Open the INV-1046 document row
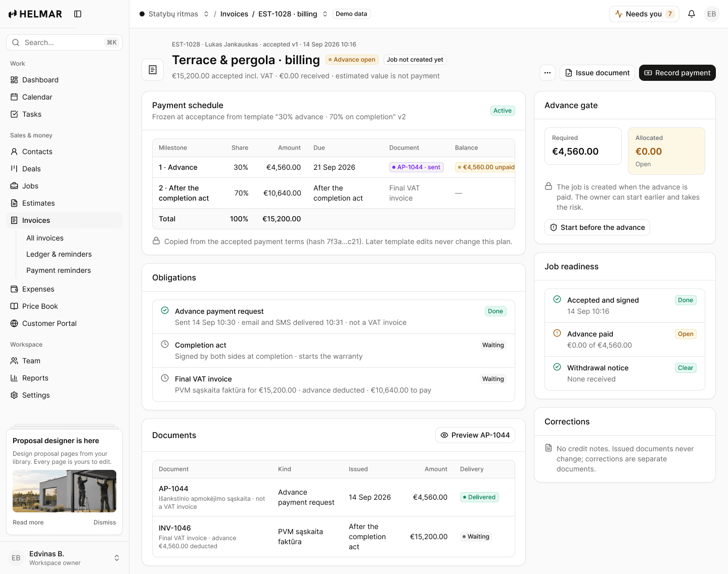Screen dimensions: 728x574 (x=334, y=537)
